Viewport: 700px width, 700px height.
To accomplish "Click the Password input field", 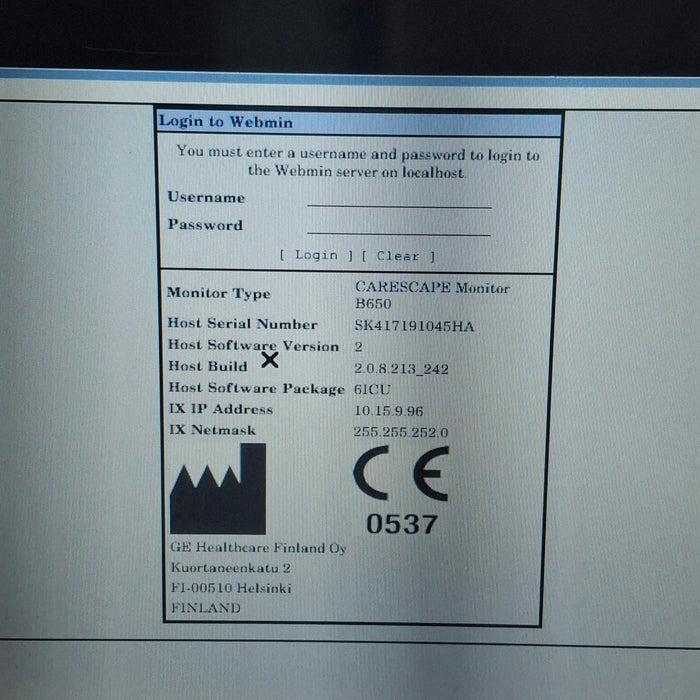I will coord(399,227).
